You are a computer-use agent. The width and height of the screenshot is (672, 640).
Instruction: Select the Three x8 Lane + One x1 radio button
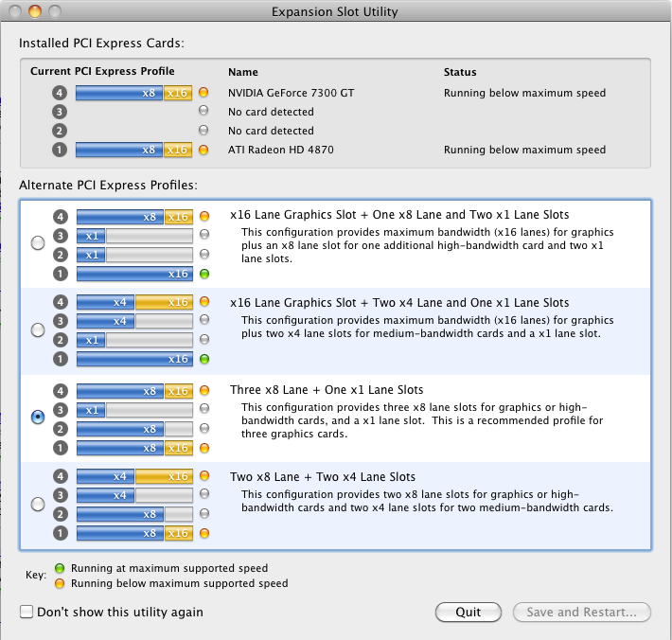point(38,417)
